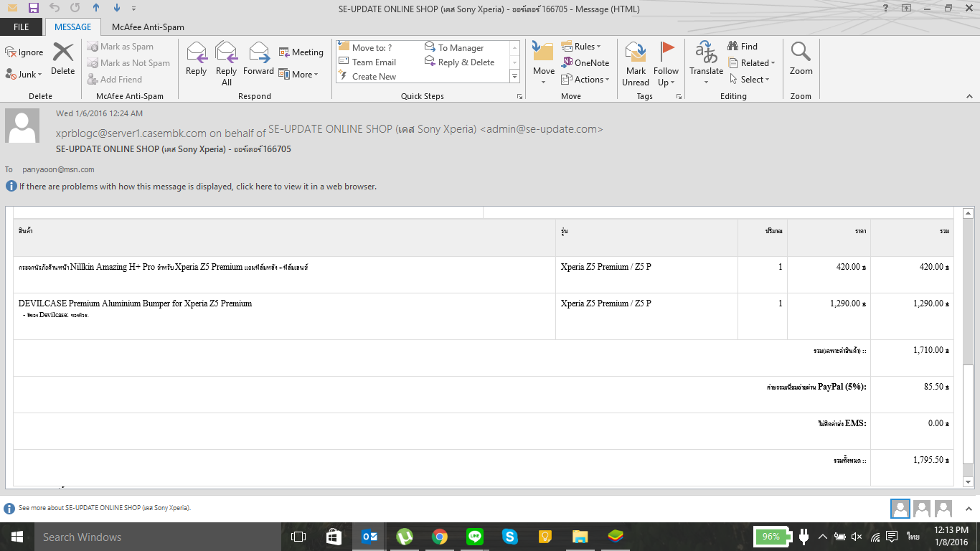Open uTorrent from the taskbar
The image size is (980, 551).
point(405,537)
